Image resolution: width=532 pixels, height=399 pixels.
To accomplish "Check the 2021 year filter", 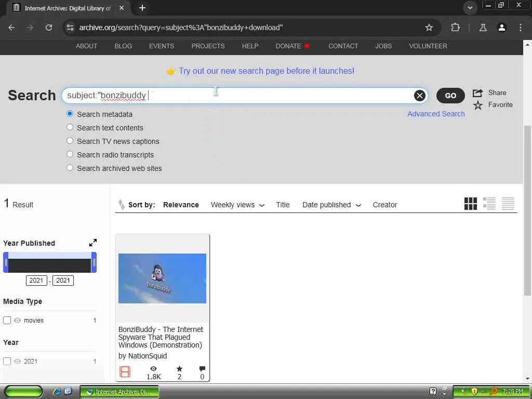I will point(7,362).
